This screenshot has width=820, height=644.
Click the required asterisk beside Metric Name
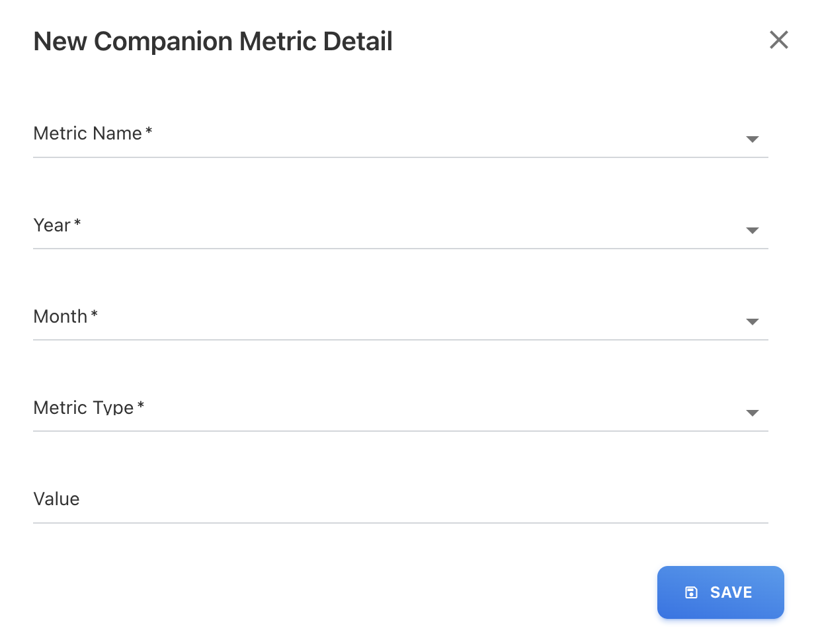point(149,132)
